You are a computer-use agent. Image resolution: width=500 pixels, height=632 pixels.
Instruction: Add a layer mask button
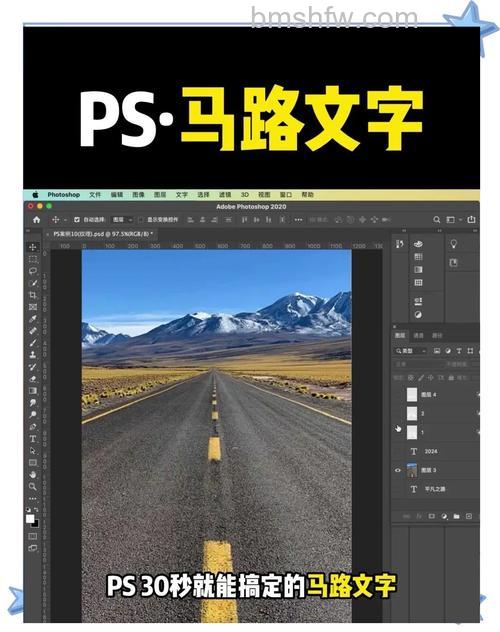[432, 516]
